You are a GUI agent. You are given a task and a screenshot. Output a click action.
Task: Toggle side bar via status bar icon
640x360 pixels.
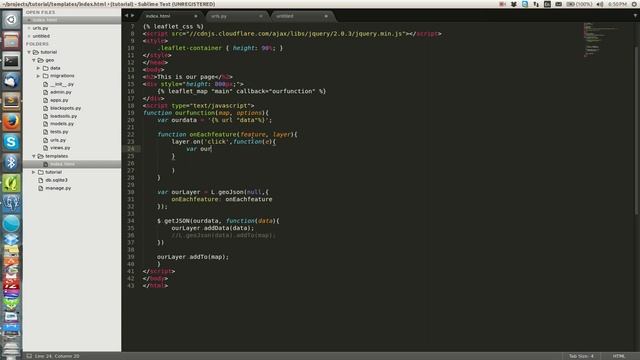(x=29, y=356)
